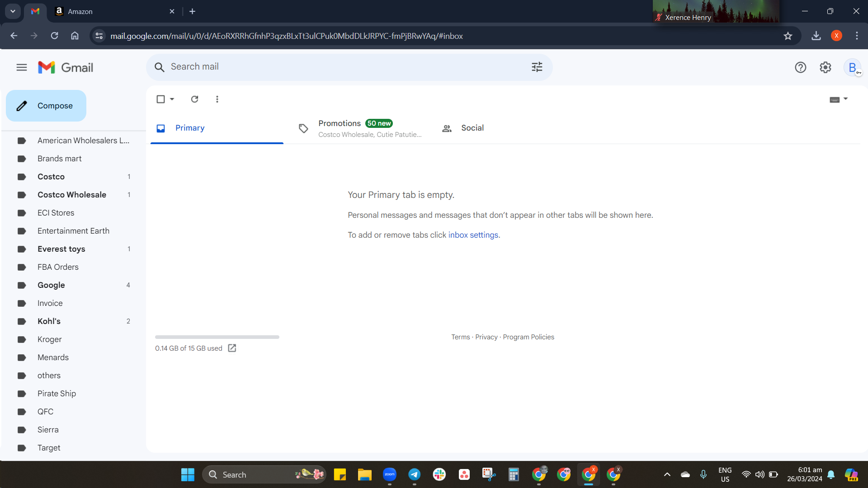Viewport: 868px width, 488px height.
Task: Reload the page in Chrome
Action: [54, 36]
